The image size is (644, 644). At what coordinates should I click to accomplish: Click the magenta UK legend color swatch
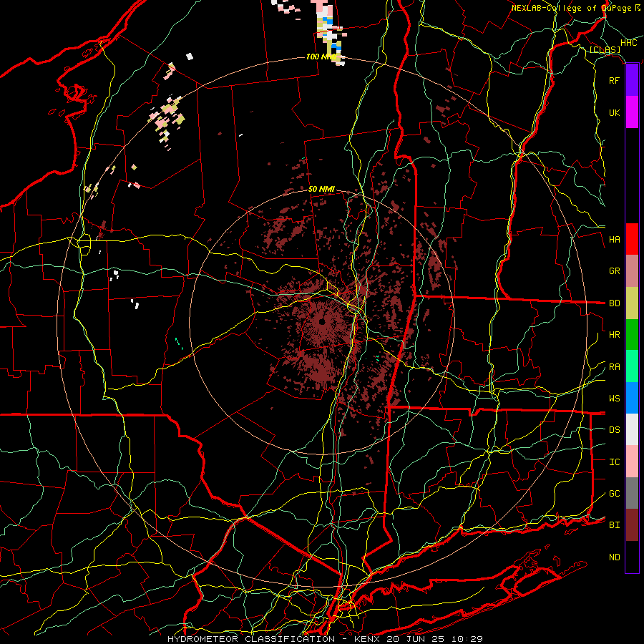[632, 112]
